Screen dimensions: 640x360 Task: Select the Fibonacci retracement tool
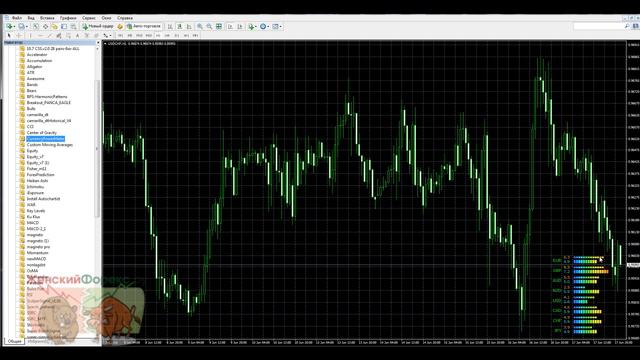(68, 36)
